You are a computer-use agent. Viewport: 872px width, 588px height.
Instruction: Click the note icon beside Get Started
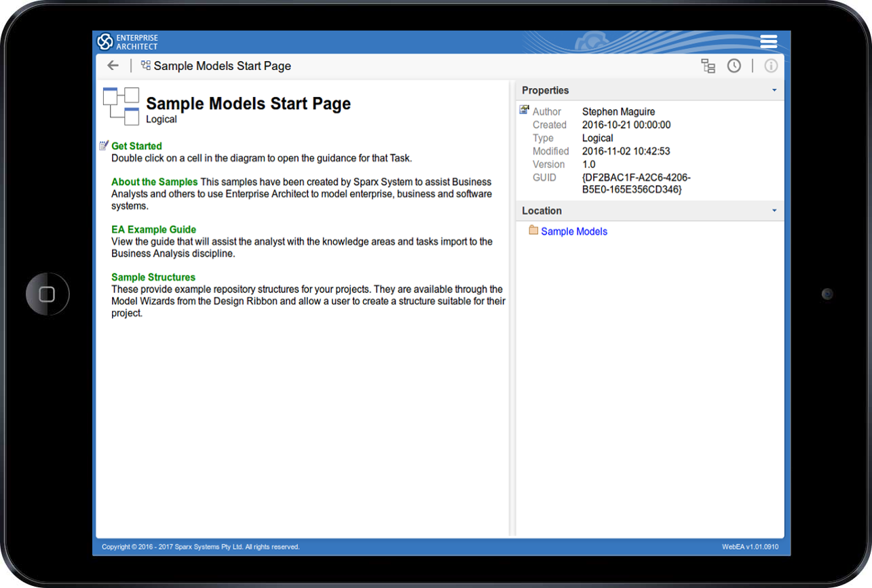(x=103, y=146)
